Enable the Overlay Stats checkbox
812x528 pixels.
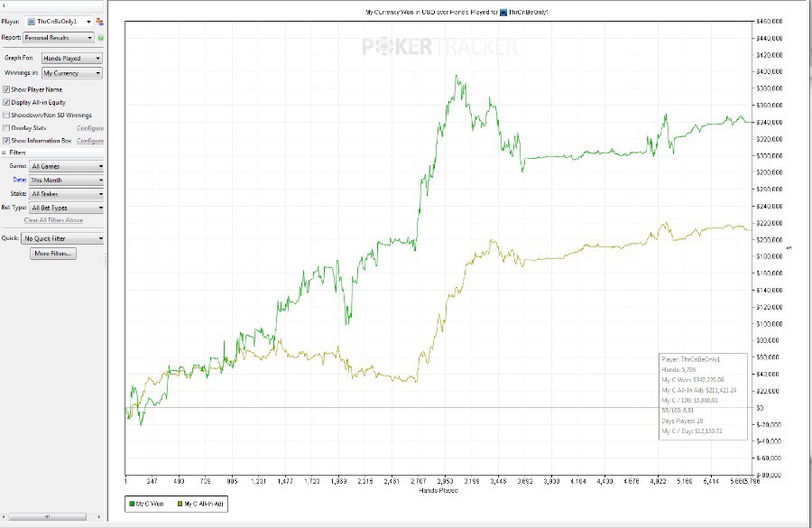pyautogui.click(x=6, y=128)
